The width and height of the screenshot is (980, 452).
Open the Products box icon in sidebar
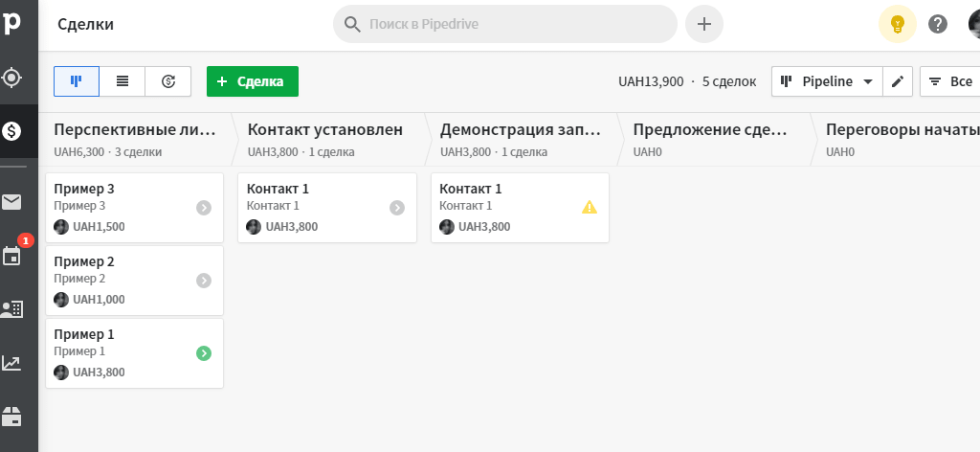click(11, 417)
